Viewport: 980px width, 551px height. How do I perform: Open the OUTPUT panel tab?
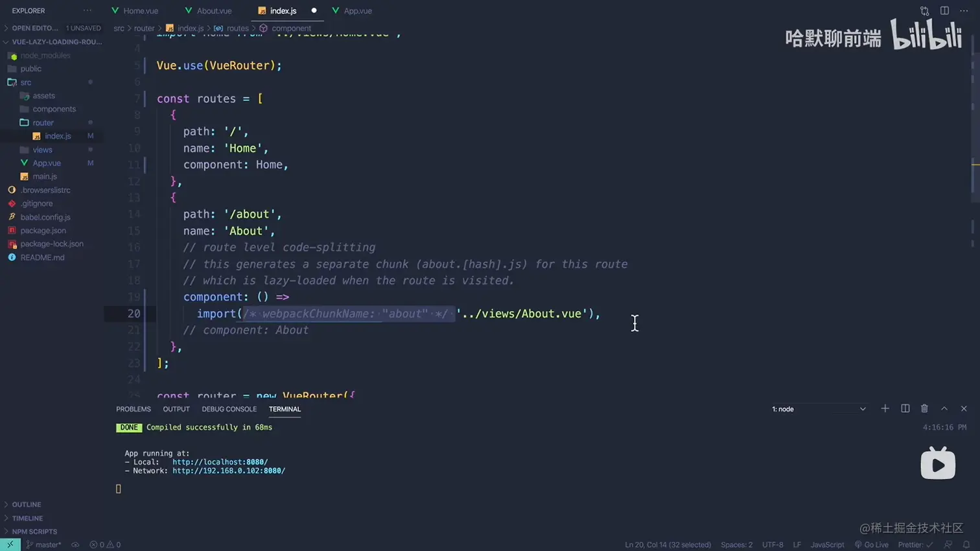click(x=176, y=409)
